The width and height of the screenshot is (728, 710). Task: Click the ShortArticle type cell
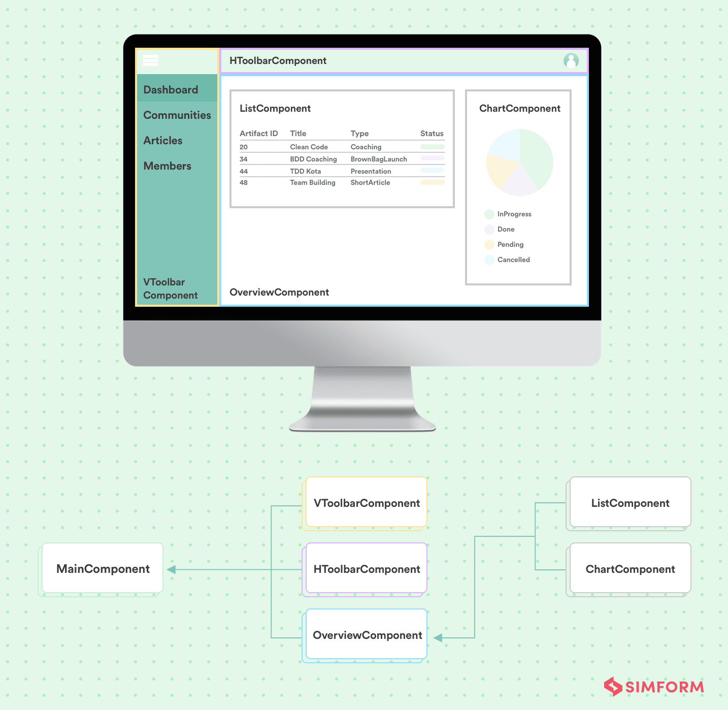[x=370, y=182]
